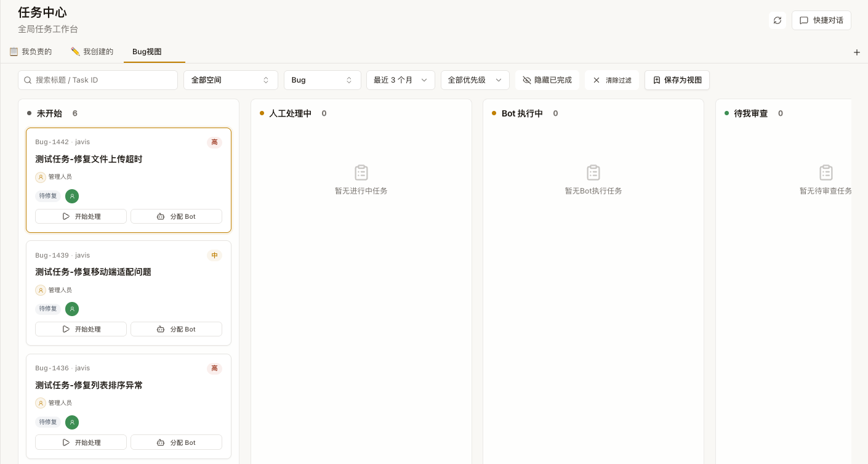Screen dimensions: 868x464
Task: Switch to 我负责的 tab
Action: click(x=30, y=52)
